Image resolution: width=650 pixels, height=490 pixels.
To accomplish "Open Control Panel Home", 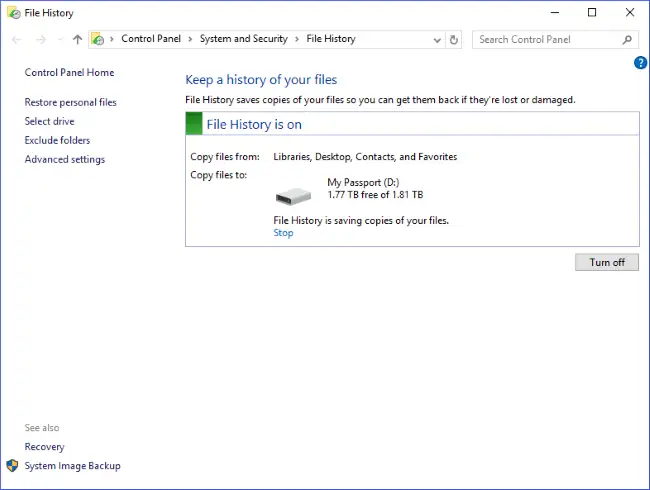I will pos(69,73).
